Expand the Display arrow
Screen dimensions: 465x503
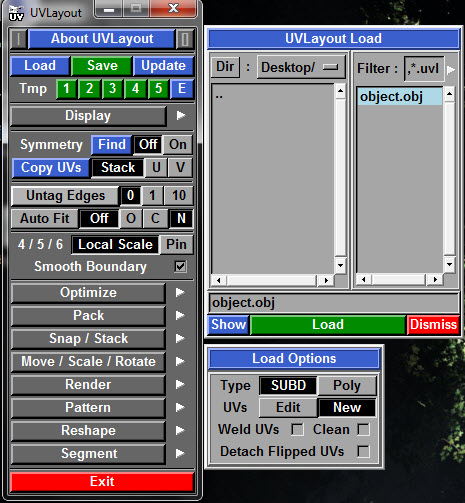tap(181, 115)
